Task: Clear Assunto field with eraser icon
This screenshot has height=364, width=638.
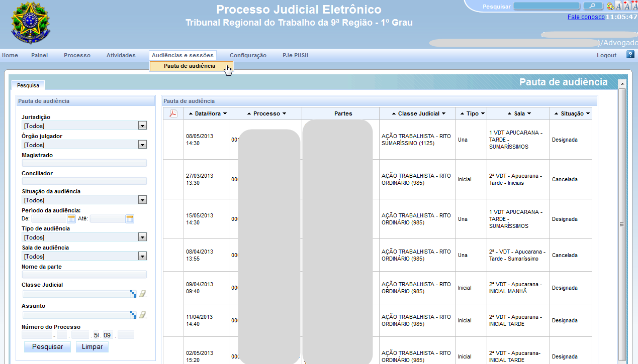Action: 143,315
